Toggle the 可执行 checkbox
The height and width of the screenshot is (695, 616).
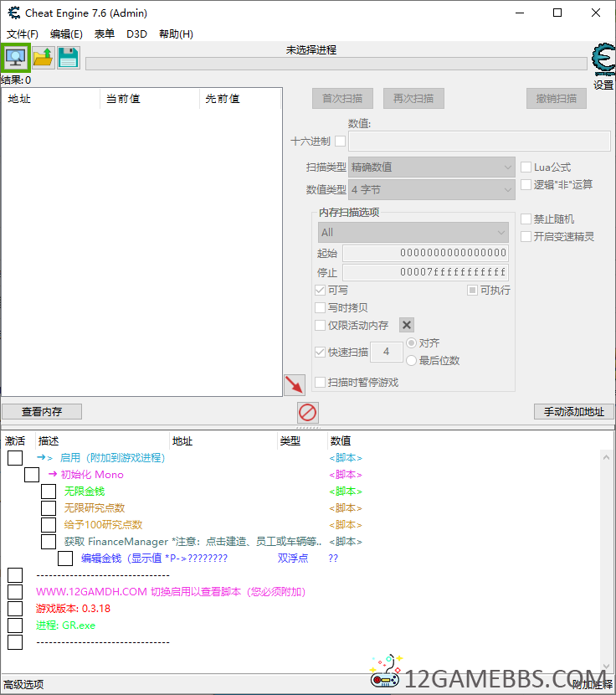pos(472,291)
